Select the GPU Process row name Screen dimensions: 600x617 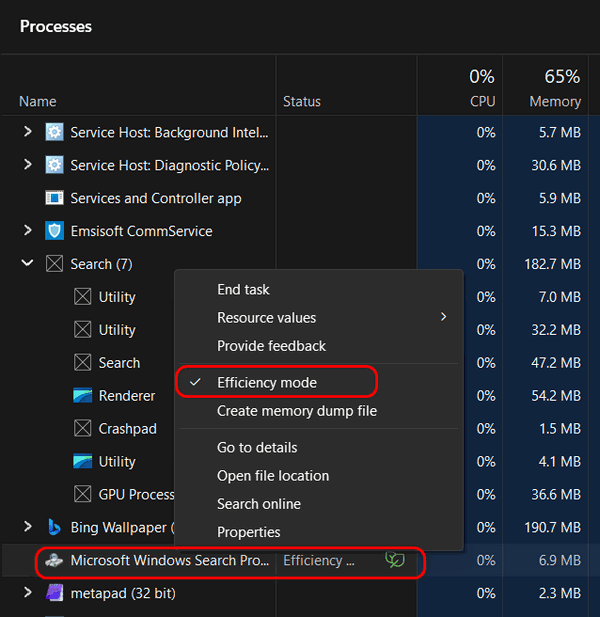pos(136,494)
